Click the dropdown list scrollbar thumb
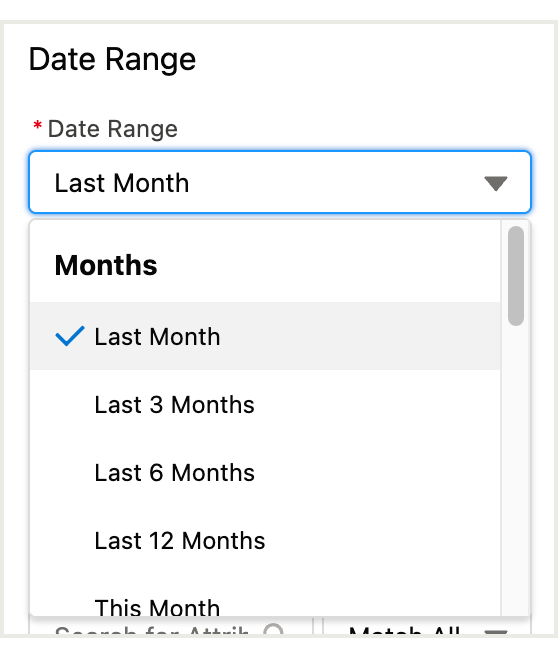 tap(516, 276)
